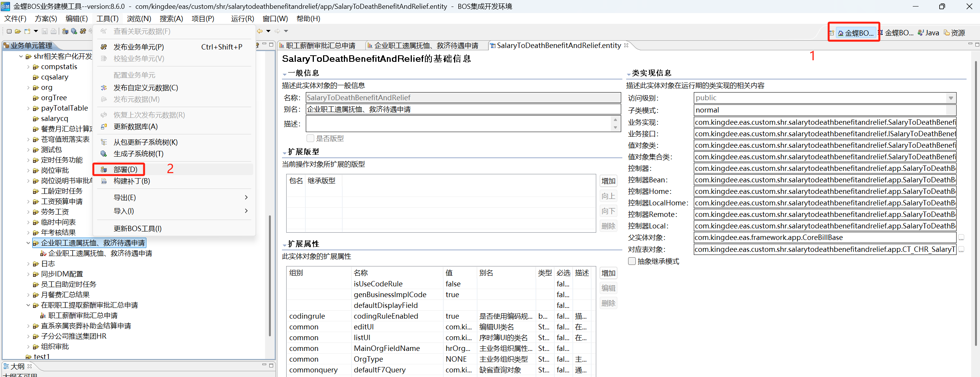Collapse the 在职职工提取薪酬审批汇总申请 folder
980x377 pixels.
click(28, 305)
